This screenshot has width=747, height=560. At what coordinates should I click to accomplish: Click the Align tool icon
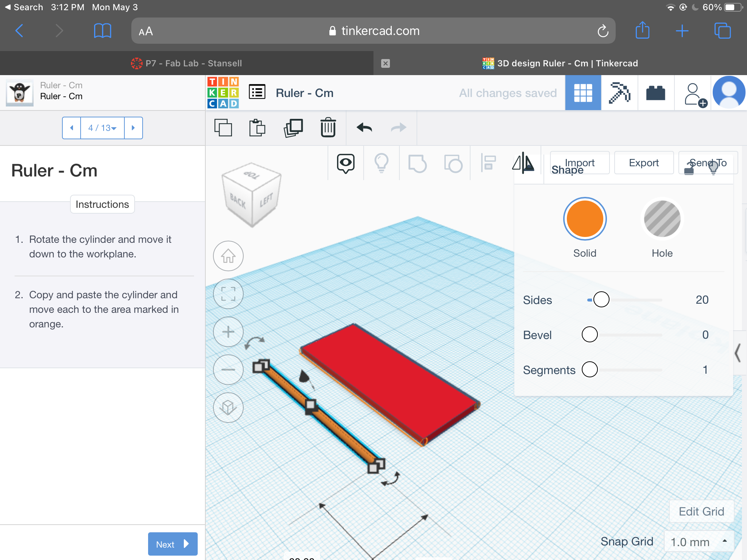pos(488,163)
